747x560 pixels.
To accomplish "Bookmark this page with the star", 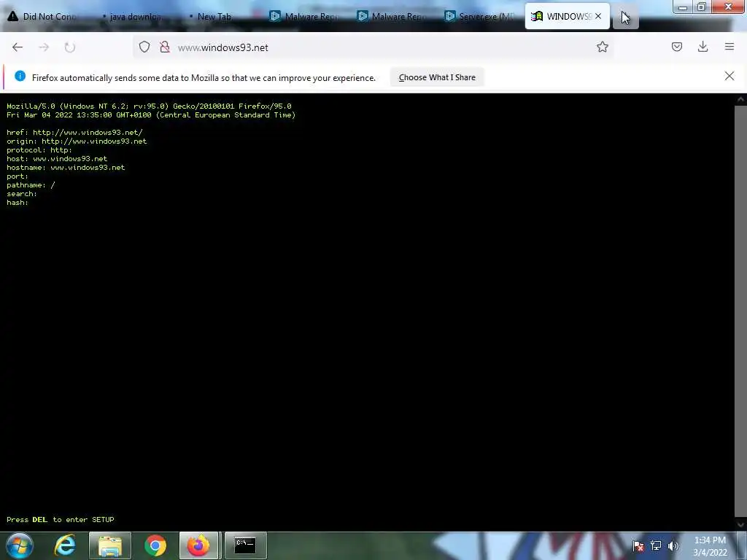I will [602, 47].
